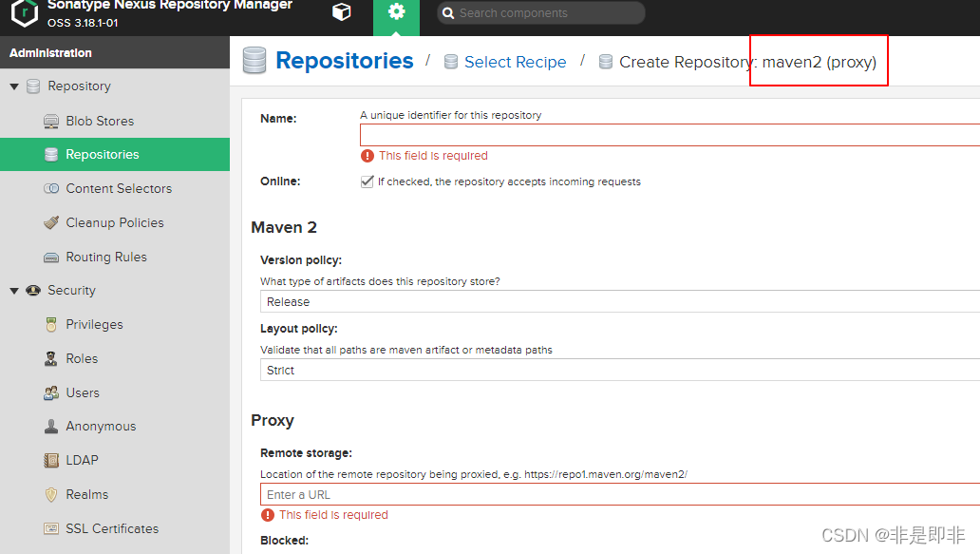Click the Security section label
The width and height of the screenshot is (980, 554).
[72, 291]
